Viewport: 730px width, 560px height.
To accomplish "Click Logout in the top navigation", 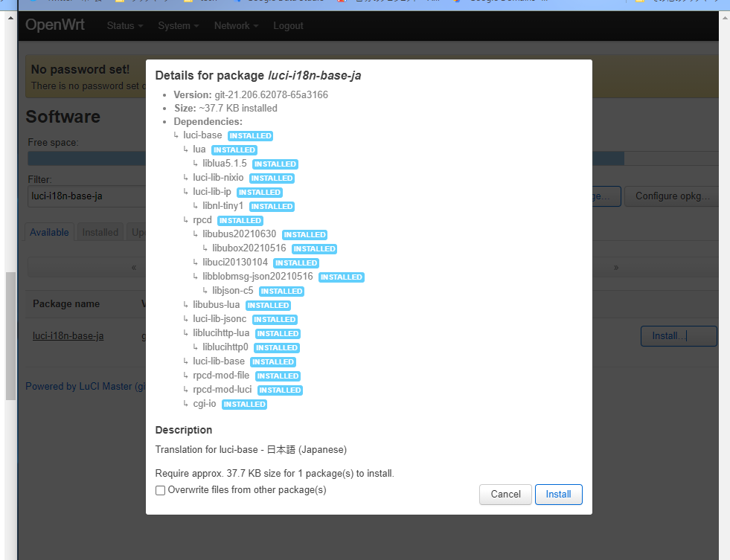I will pyautogui.click(x=288, y=26).
